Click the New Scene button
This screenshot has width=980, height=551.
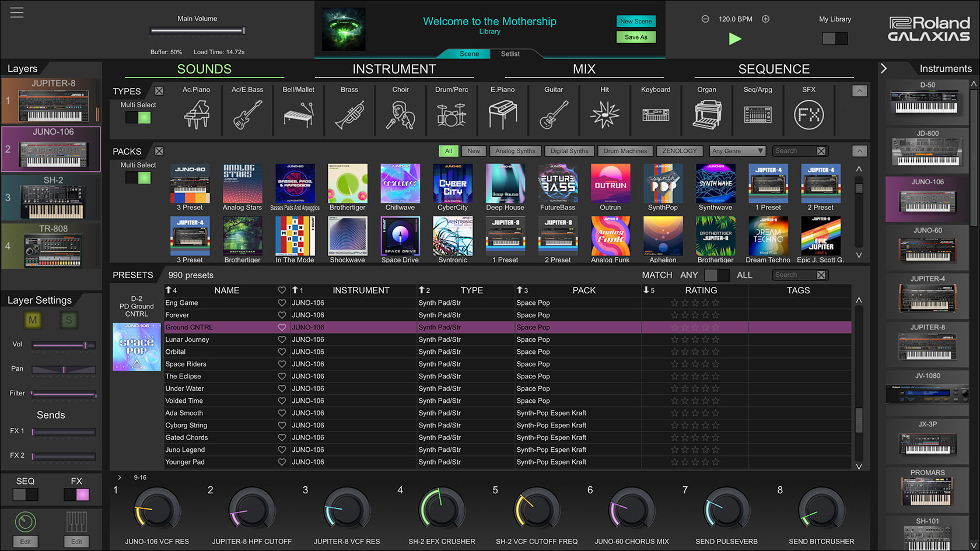[636, 22]
